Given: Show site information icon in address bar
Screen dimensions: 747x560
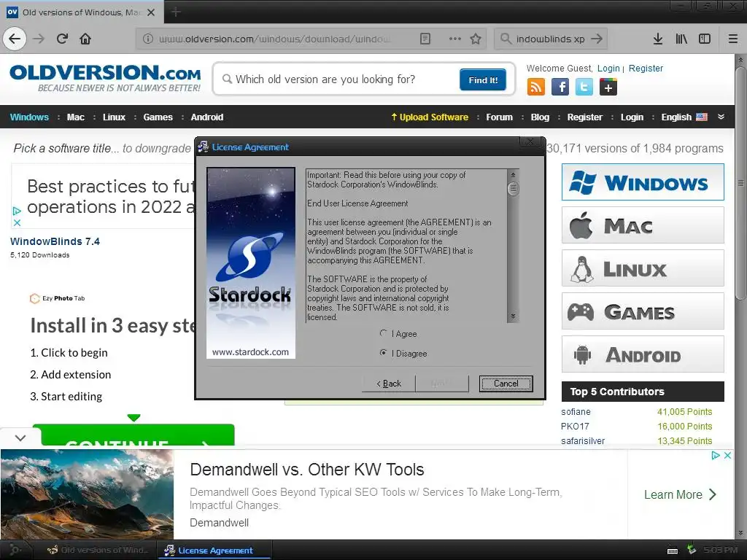Looking at the screenshot, I should click(x=148, y=39).
